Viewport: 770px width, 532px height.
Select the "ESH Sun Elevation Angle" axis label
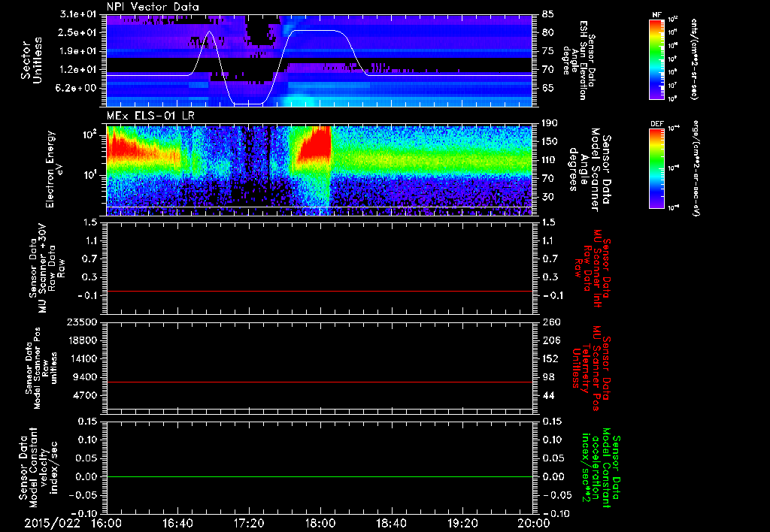[x=580, y=60]
